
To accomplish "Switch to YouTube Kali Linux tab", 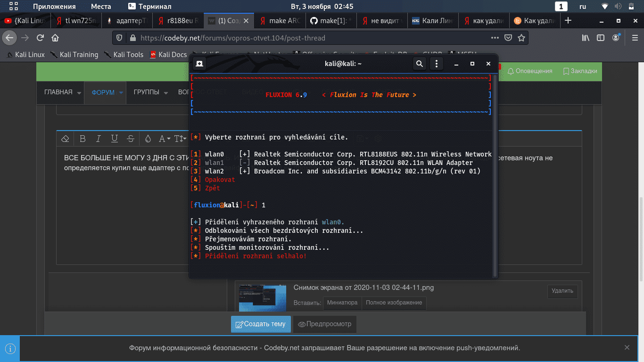I will coord(24,21).
